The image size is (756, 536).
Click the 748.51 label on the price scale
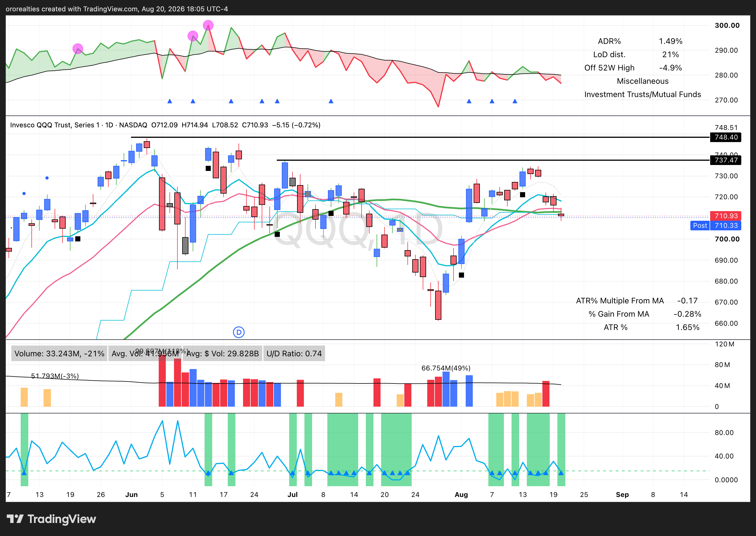pyautogui.click(x=726, y=128)
